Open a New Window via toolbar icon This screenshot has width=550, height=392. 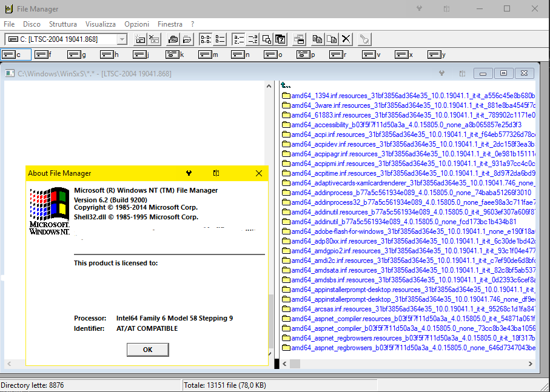[299, 39]
